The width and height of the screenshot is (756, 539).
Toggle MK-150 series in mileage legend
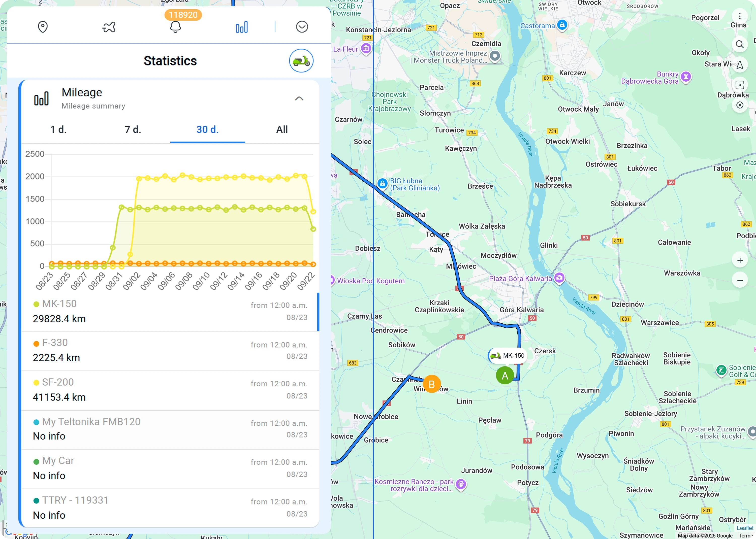(59, 304)
